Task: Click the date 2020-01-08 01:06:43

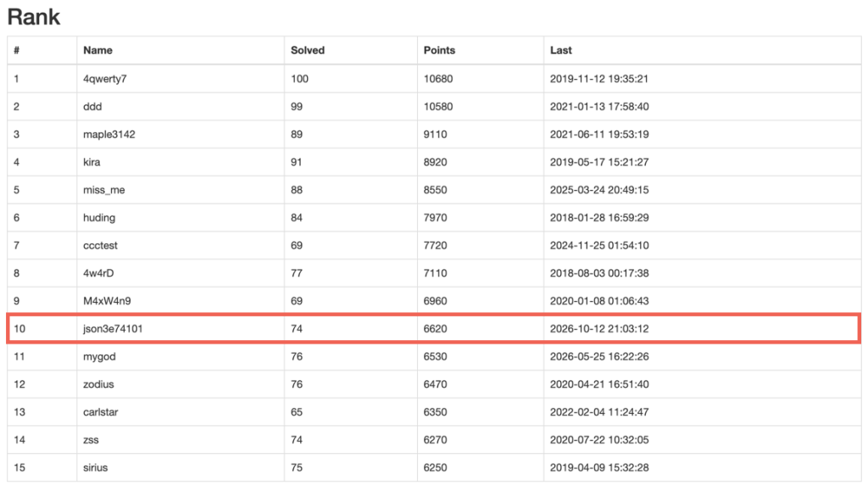Action: pos(599,300)
